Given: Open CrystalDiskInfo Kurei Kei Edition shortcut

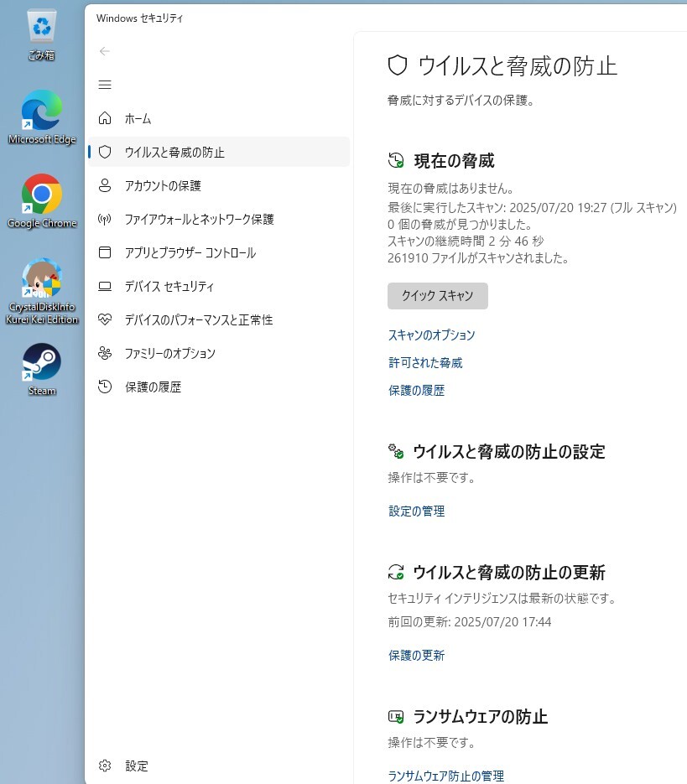Looking at the screenshot, I should tap(42, 292).
